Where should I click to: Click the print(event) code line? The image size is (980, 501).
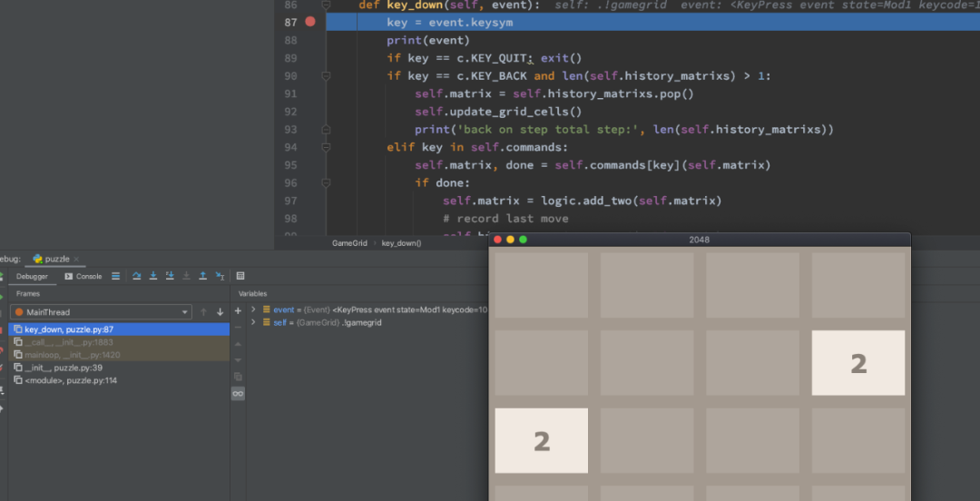coord(427,40)
